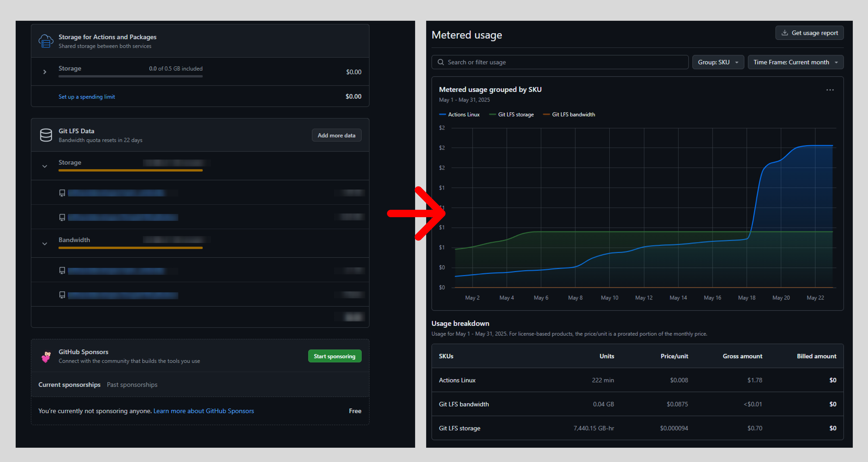This screenshot has height=462, width=868.
Task: Collapse the Bandwidth section chevron
Action: click(44, 244)
